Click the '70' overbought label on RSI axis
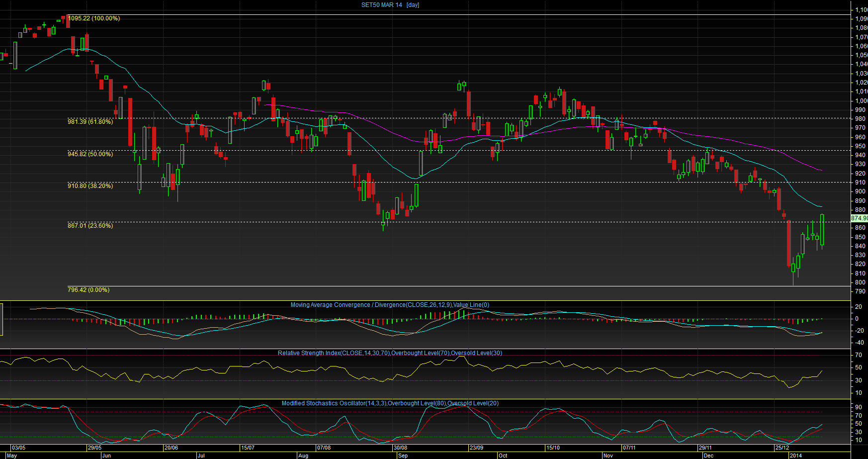The width and height of the screenshot is (868, 459). pos(859,355)
